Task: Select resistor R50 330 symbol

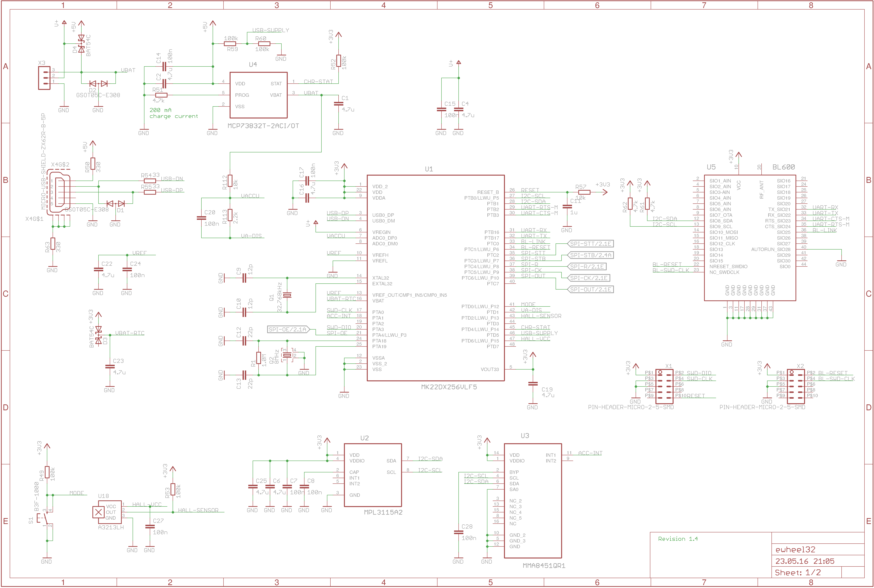Action: (93, 164)
